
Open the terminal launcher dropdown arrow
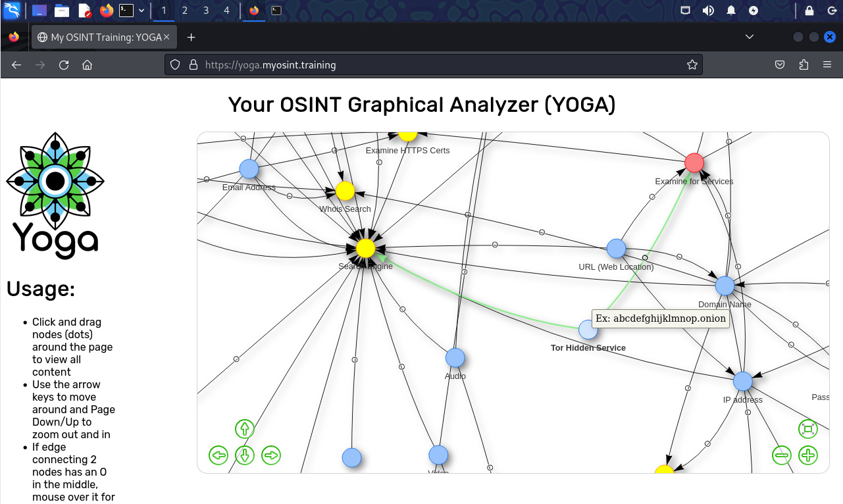pyautogui.click(x=141, y=11)
